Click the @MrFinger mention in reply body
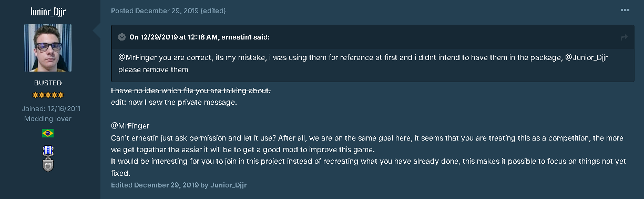The height and width of the screenshot is (199, 644). pos(130,126)
